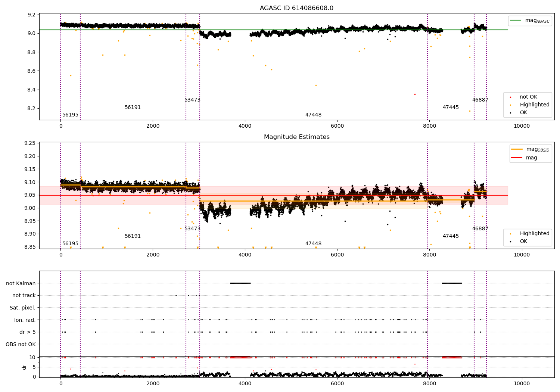The height and width of the screenshot is (392, 560).
Task: Click the 10000 x-axis tick of the top plot
Action: pyautogui.click(x=522, y=126)
